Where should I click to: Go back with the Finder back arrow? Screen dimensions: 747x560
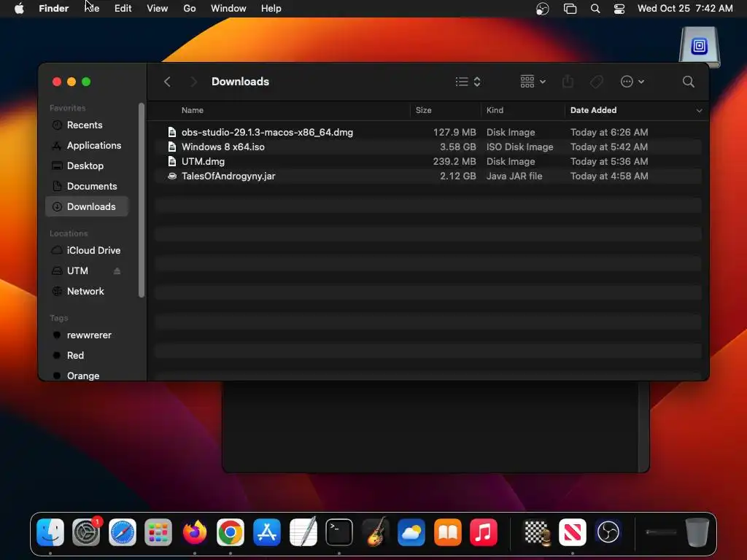(x=167, y=82)
